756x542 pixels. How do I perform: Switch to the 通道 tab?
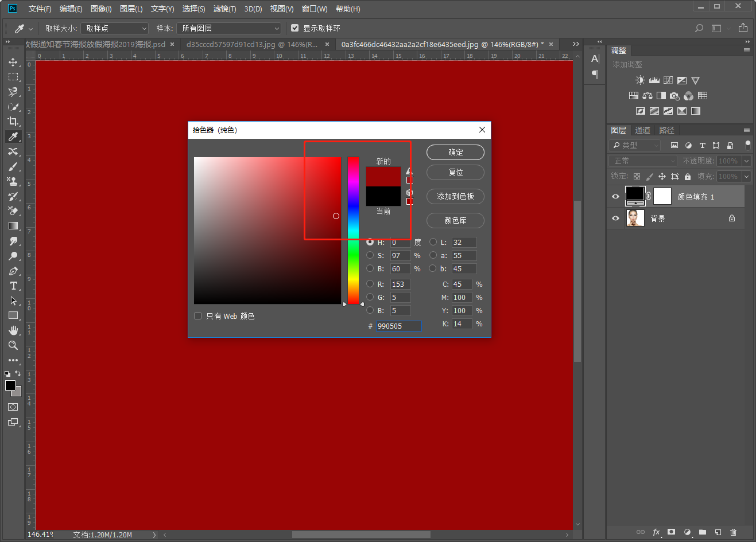click(x=642, y=130)
